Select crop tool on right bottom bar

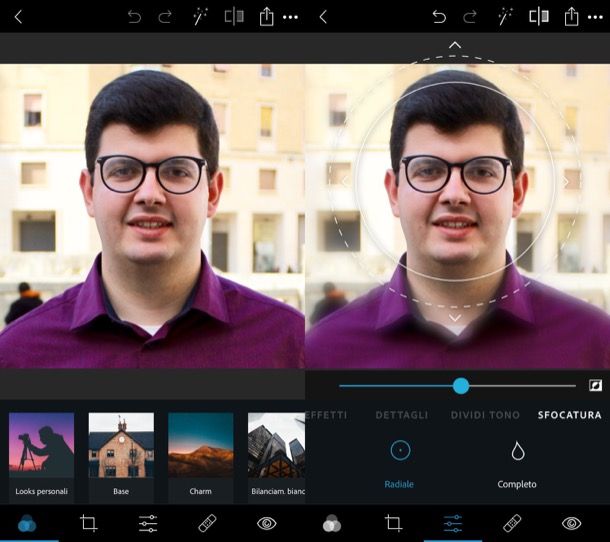pyautogui.click(x=394, y=523)
